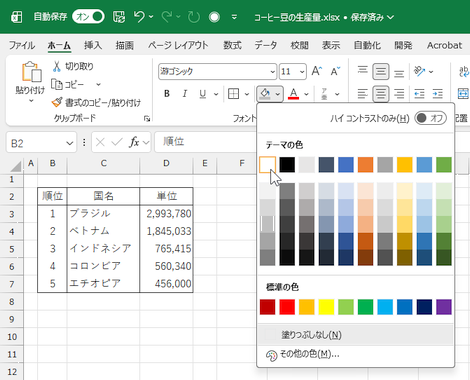Toggle the AutoSave (自動保存) switch
The image size is (470, 380).
coord(88,17)
